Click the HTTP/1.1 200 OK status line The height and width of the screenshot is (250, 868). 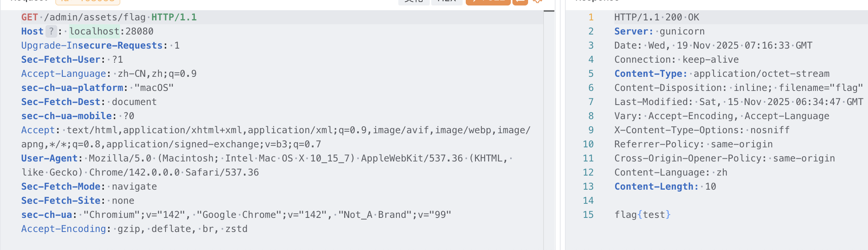pyautogui.click(x=656, y=17)
